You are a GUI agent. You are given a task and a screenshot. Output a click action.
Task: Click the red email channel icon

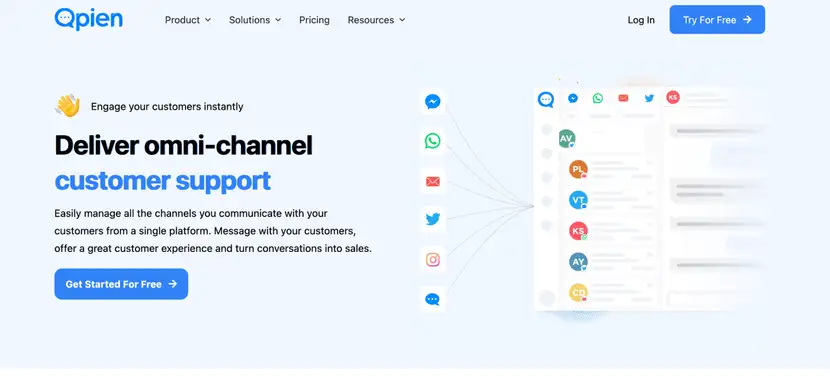pyautogui.click(x=433, y=182)
